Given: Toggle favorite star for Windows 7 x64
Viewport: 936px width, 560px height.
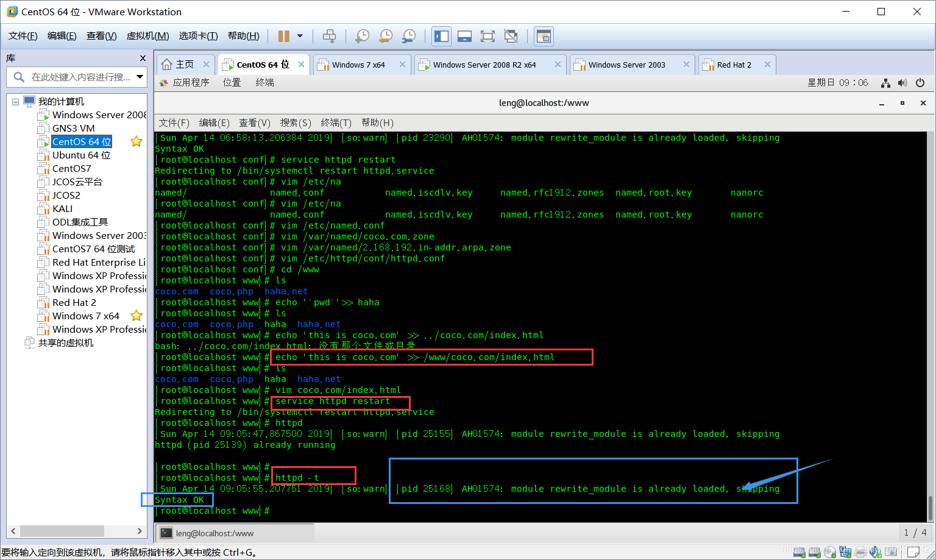Looking at the screenshot, I should pos(136,316).
